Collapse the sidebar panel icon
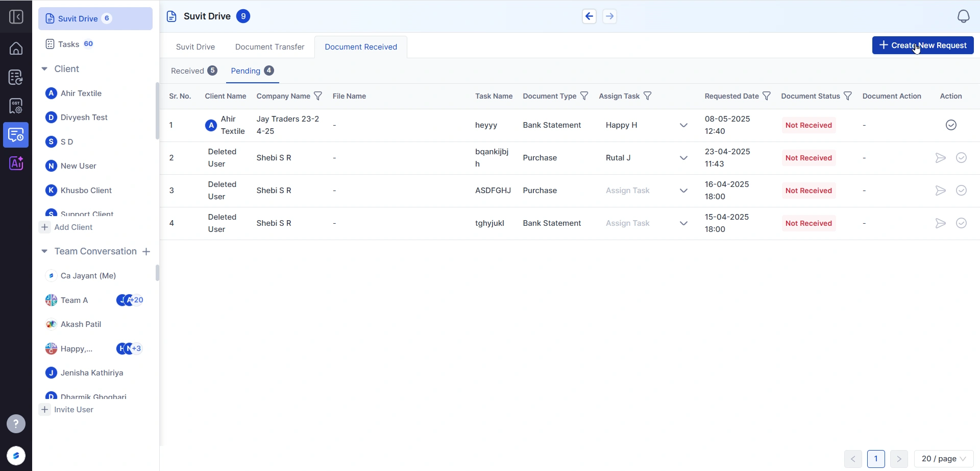The image size is (980, 471). [16, 17]
